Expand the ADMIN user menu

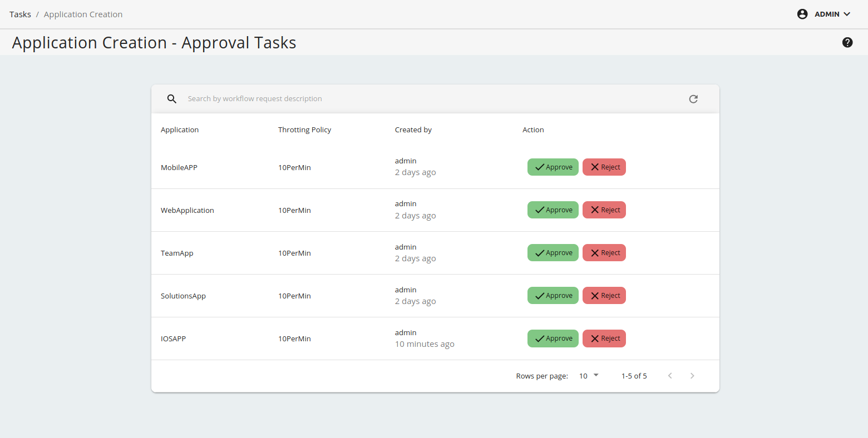832,14
